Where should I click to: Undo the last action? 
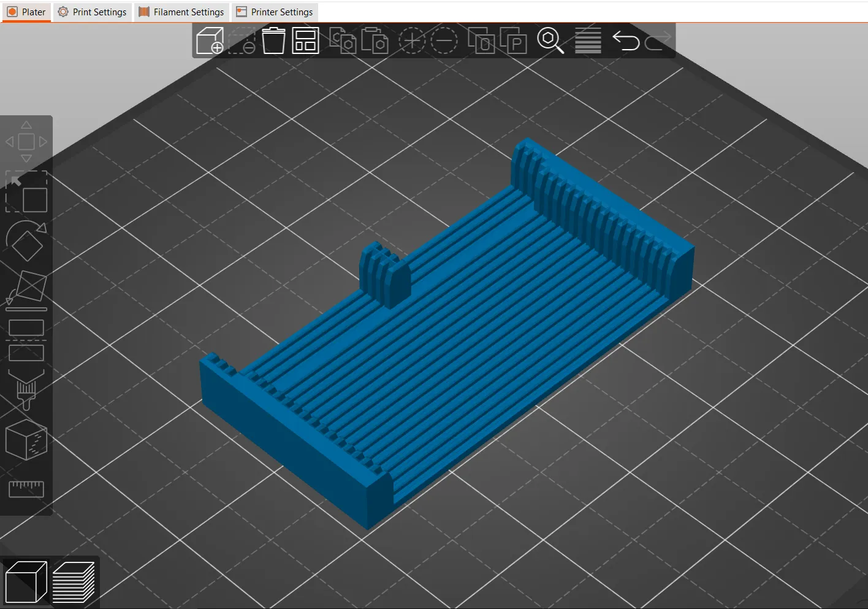625,41
